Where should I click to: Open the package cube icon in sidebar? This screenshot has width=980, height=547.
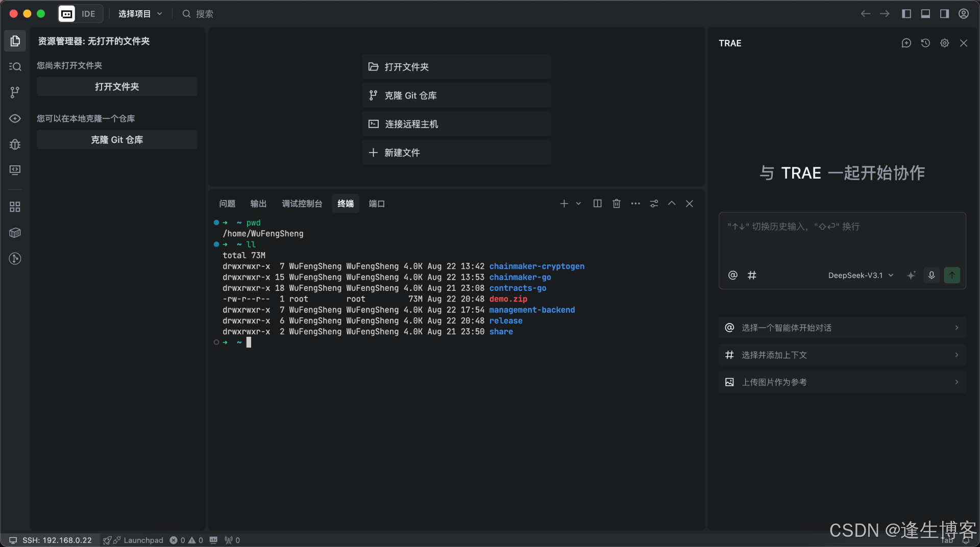tap(15, 233)
